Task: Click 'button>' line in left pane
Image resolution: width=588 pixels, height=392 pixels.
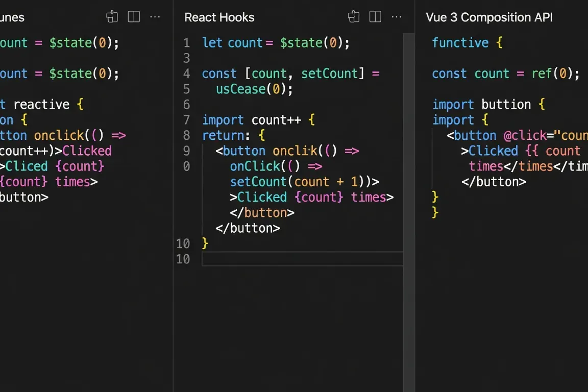Action: click(x=24, y=197)
